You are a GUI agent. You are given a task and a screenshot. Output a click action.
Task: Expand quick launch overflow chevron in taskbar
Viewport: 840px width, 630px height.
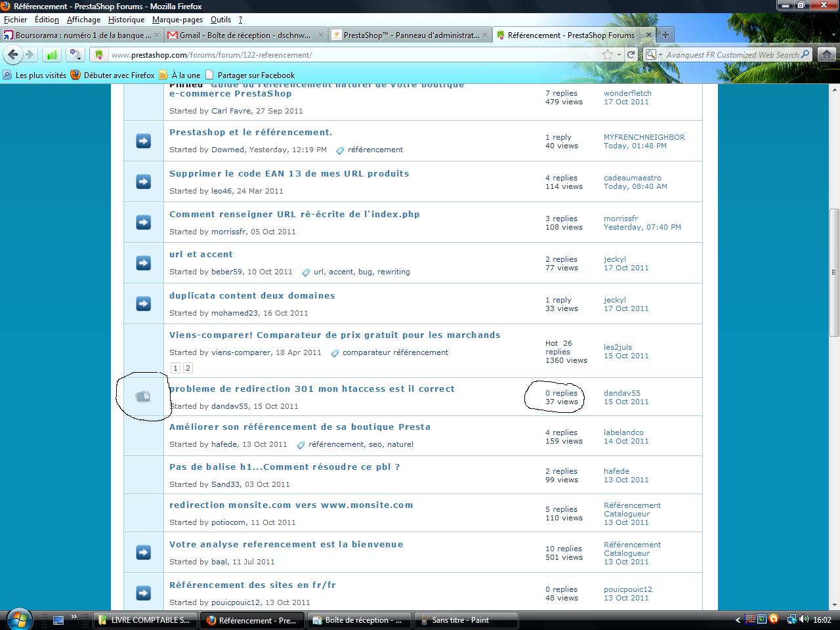click(74, 617)
